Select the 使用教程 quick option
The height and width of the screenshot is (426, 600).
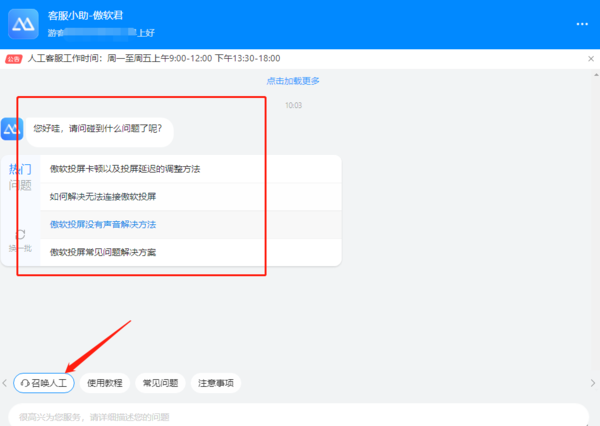click(x=105, y=383)
